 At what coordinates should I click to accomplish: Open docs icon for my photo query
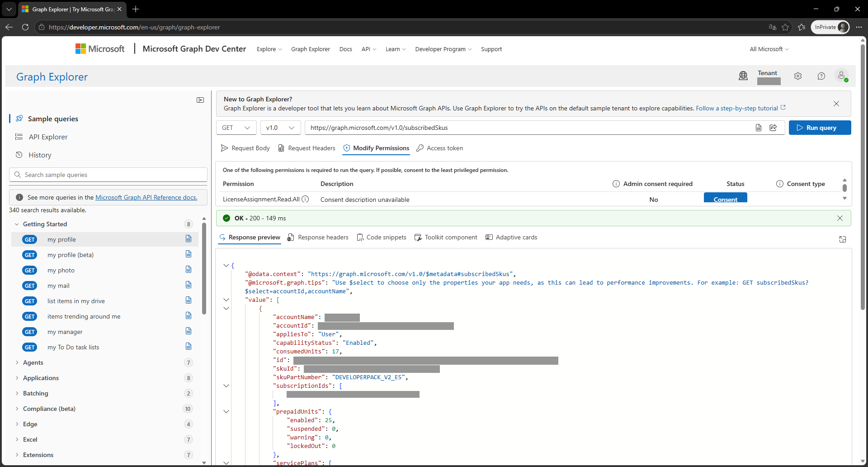(189, 270)
